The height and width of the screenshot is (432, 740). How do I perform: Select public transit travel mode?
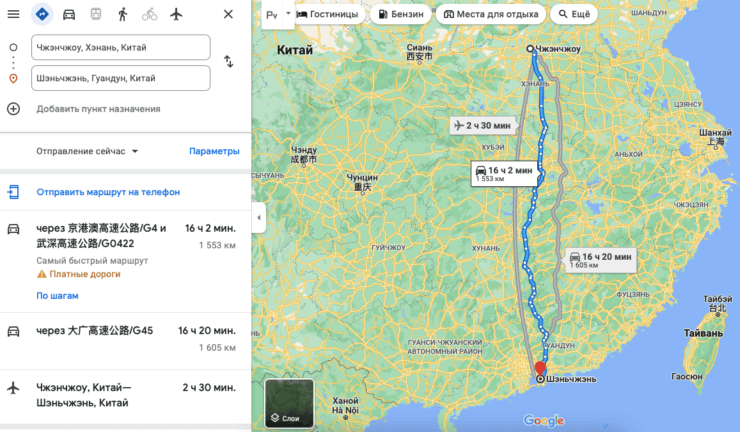[96, 14]
